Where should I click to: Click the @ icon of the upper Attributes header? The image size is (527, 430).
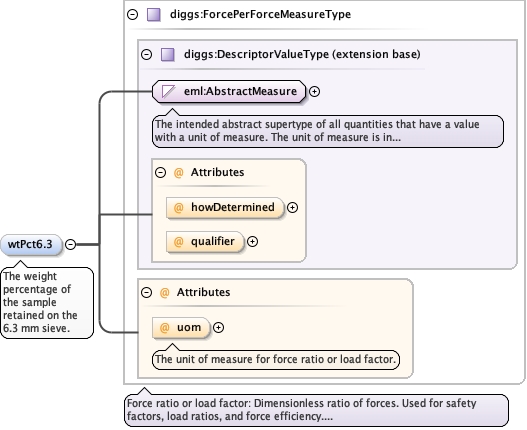tap(178, 172)
